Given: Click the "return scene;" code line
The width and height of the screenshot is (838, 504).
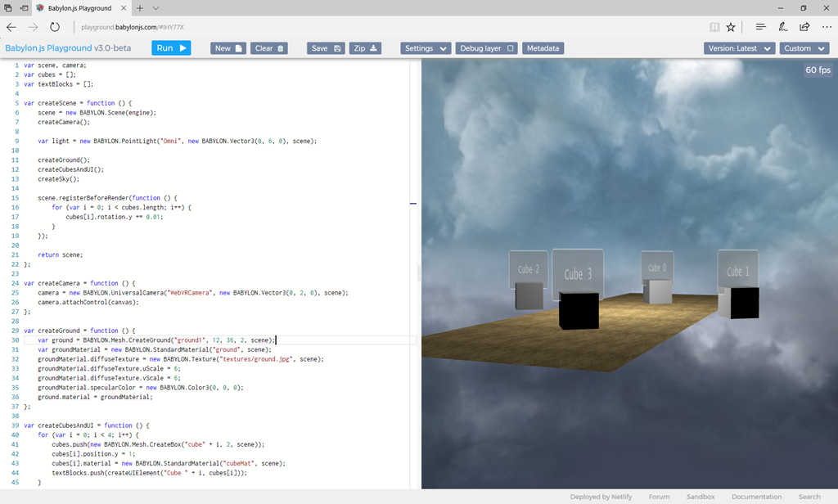Looking at the screenshot, I should click(x=61, y=255).
